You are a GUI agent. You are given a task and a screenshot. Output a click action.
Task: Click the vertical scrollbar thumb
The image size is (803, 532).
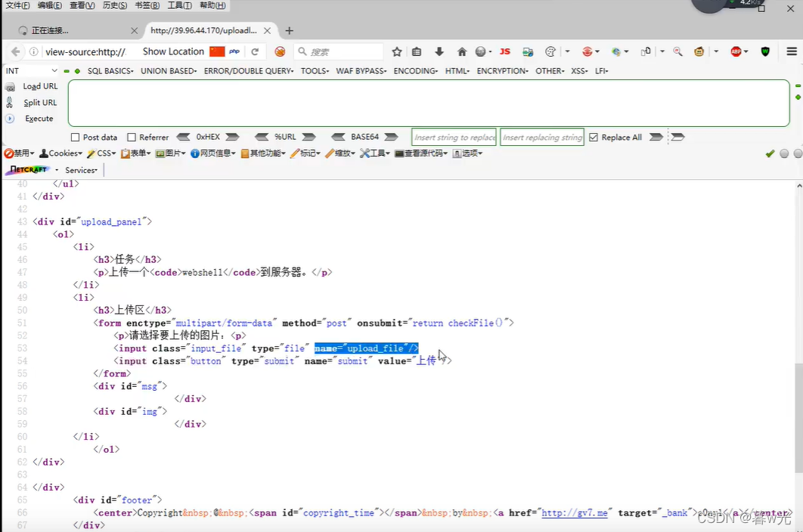(x=799, y=417)
